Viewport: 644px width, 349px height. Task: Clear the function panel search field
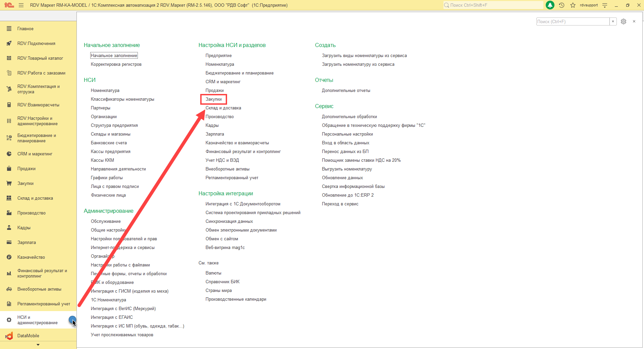click(613, 21)
